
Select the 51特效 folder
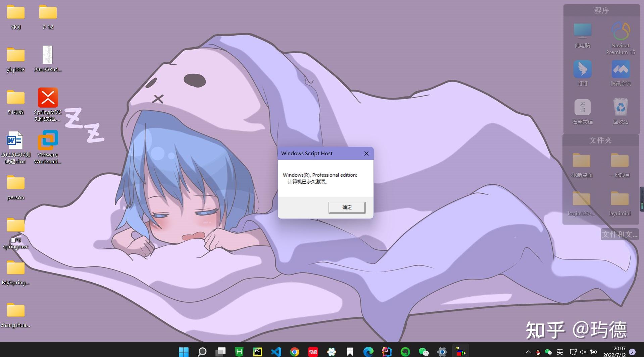16,103
